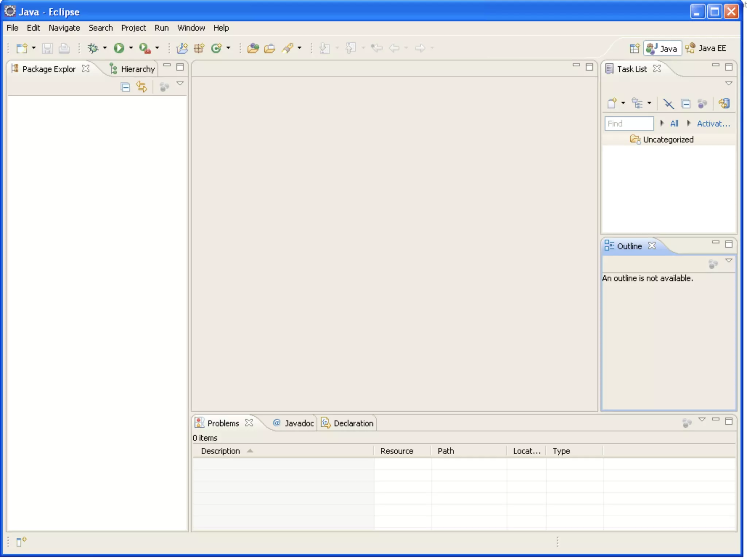Click Collapse All in Package Explorer
The height and width of the screenshot is (560, 747).
125,87
